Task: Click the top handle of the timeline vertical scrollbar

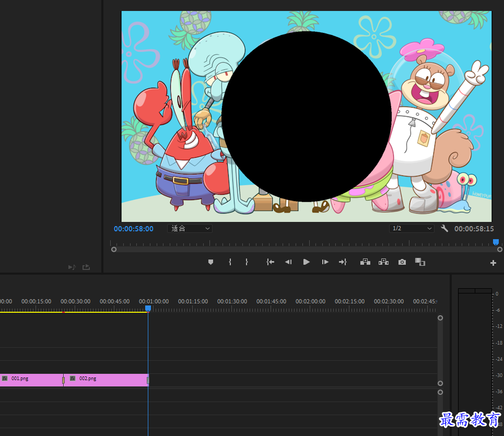Action: [440, 318]
